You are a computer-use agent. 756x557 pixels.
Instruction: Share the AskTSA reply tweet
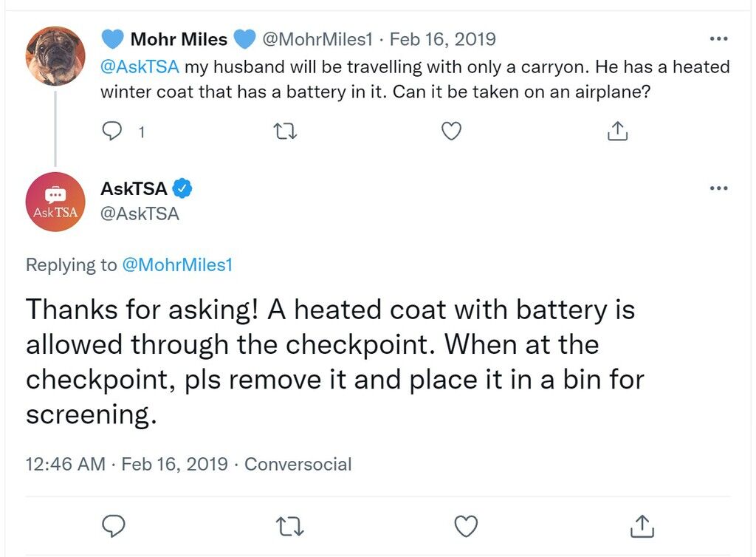[x=642, y=526]
